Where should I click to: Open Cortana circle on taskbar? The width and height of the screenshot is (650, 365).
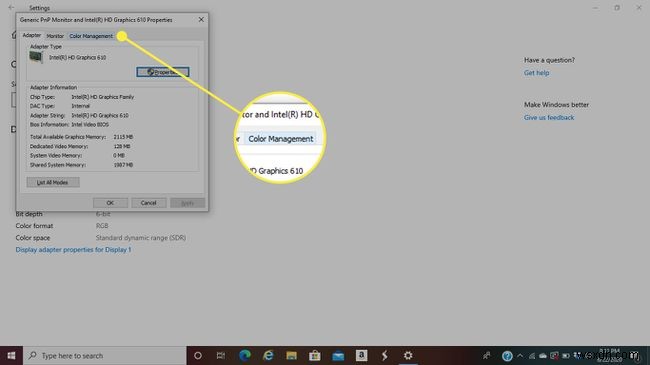point(198,355)
